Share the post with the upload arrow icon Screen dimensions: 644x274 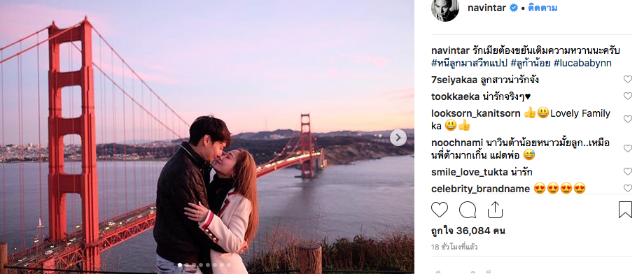[495, 210]
